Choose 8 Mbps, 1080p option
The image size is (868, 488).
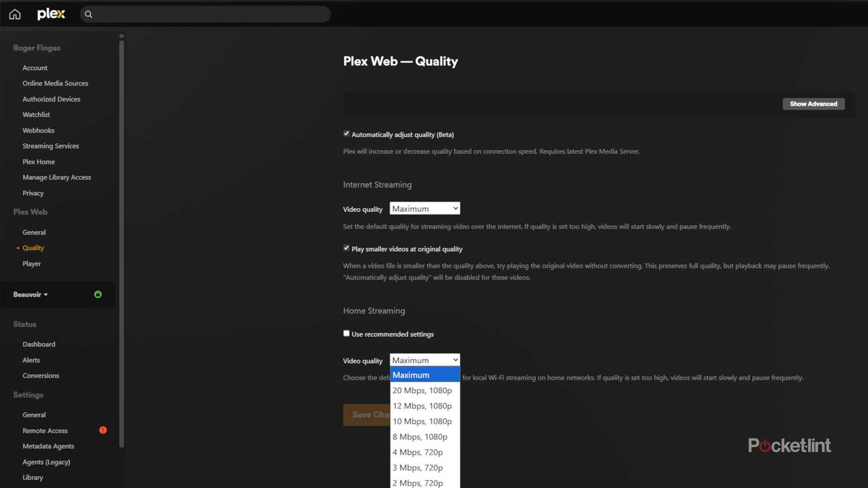425,437
